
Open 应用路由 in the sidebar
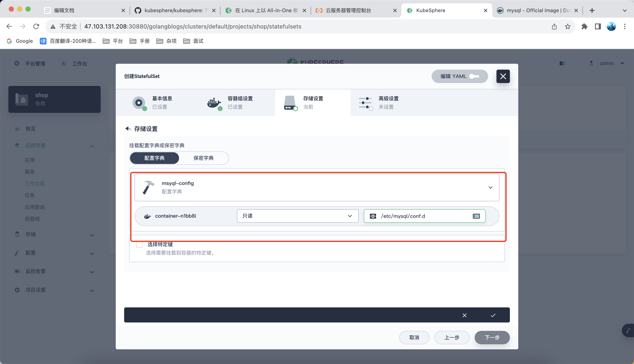coord(35,207)
